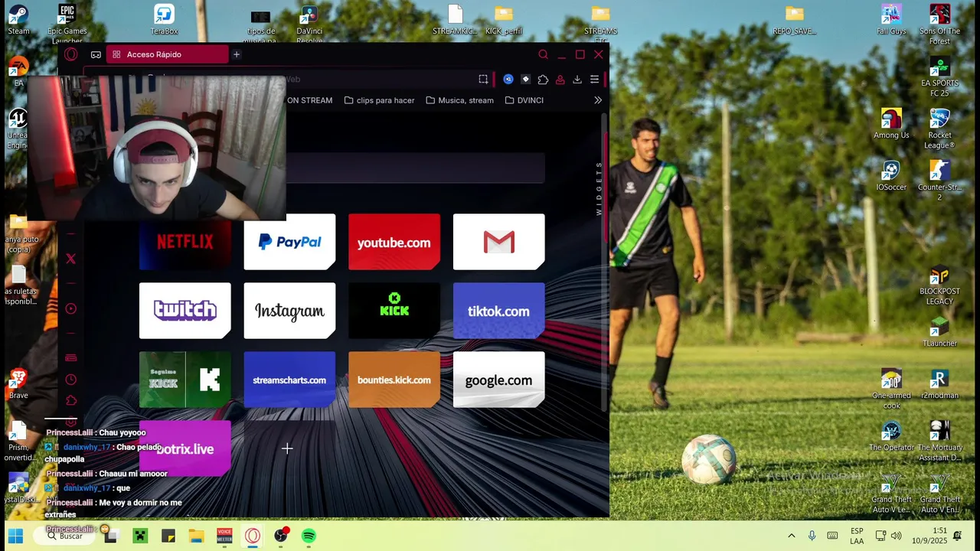Open the tiktok.com speed dial tile

(499, 311)
